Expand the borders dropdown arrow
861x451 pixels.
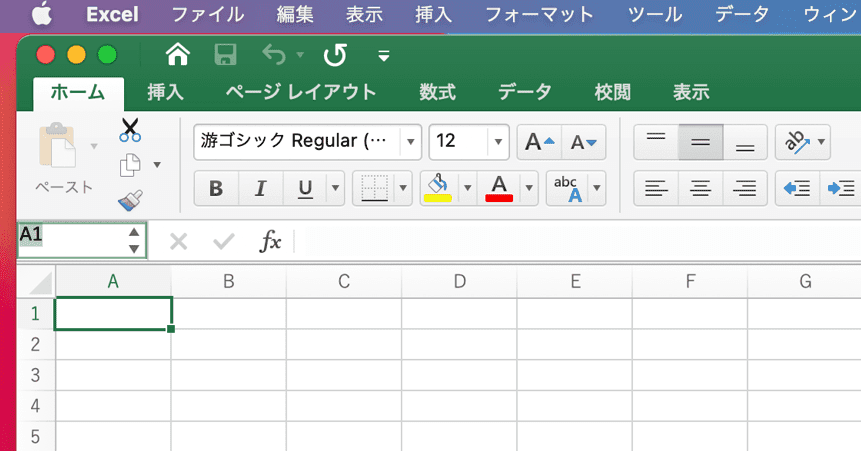point(404,187)
